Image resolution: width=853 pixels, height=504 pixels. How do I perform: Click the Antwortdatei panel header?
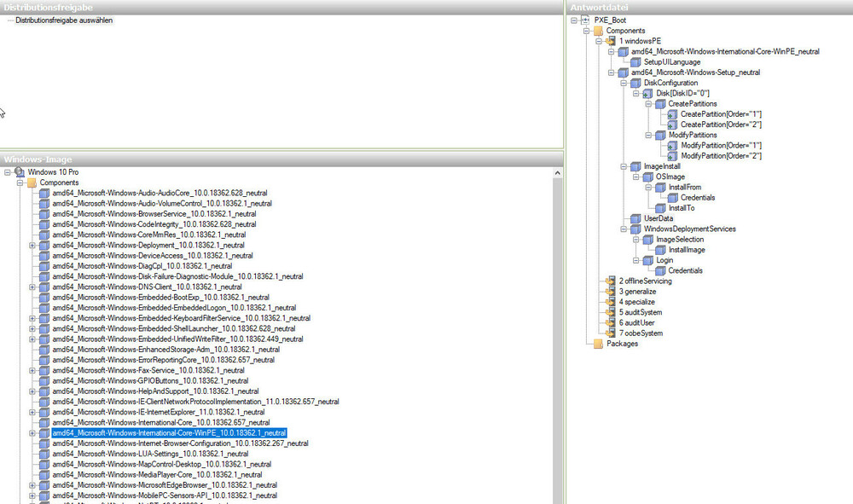pyautogui.click(x=709, y=7)
